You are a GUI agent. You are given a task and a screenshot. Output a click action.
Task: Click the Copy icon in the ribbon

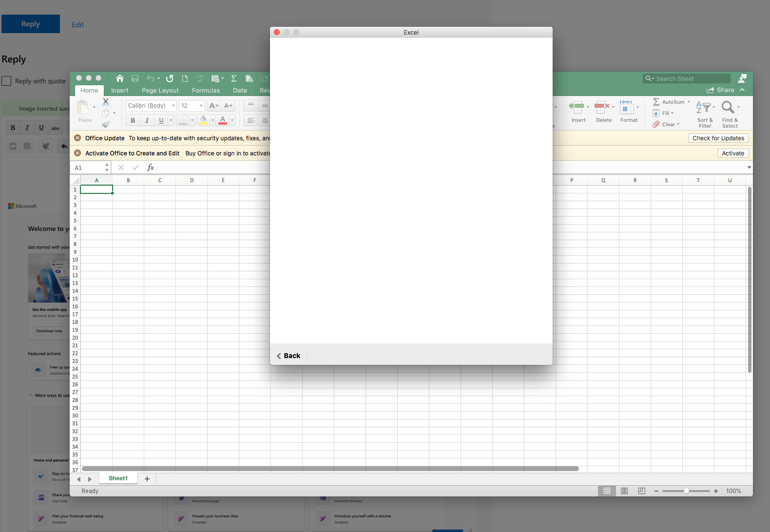pos(106,113)
